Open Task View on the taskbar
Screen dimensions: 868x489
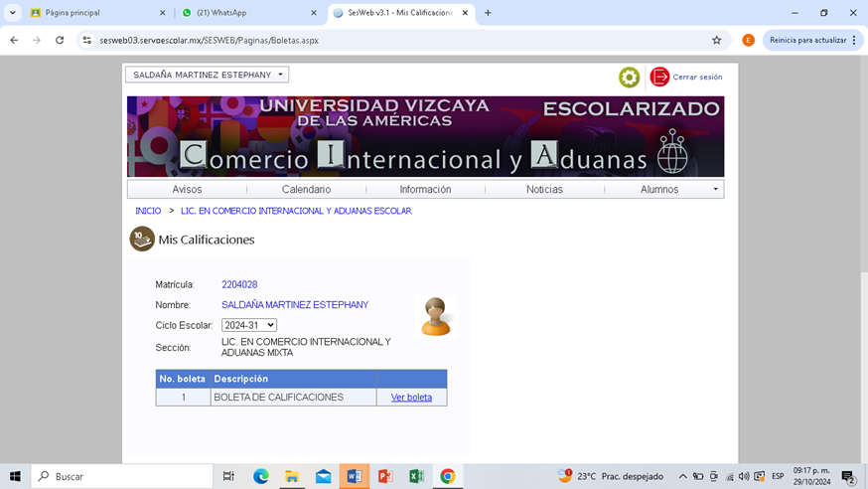click(228, 476)
